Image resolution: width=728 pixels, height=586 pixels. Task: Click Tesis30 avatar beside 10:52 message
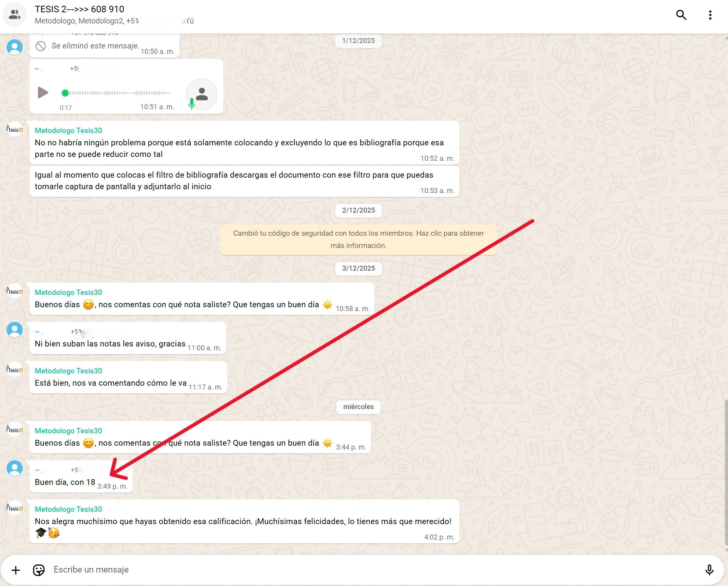tap(15, 130)
